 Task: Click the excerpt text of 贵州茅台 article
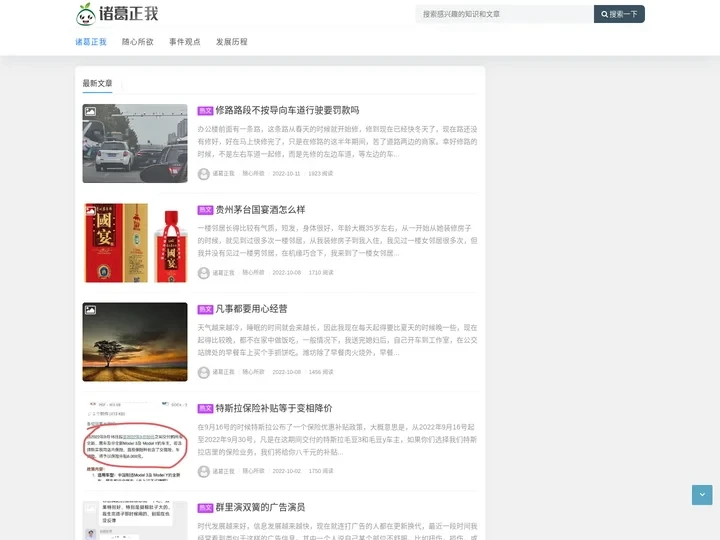pos(338,241)
